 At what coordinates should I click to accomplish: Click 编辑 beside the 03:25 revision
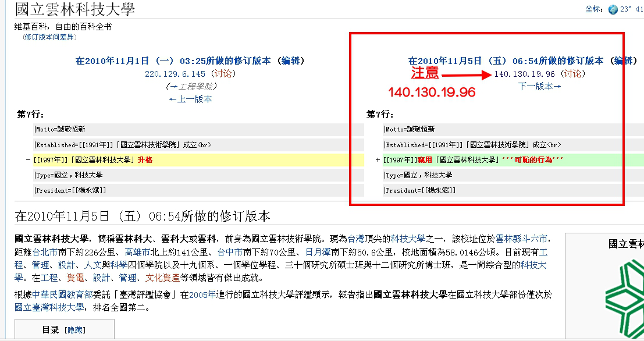(291, 61)
